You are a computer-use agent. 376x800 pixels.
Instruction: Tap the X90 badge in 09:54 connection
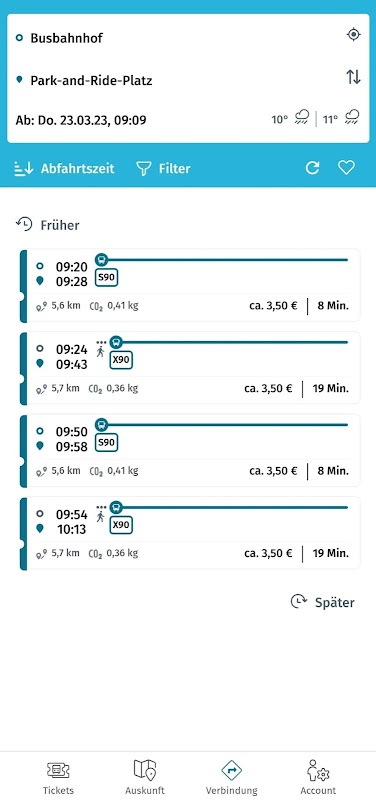pos(121,525)
